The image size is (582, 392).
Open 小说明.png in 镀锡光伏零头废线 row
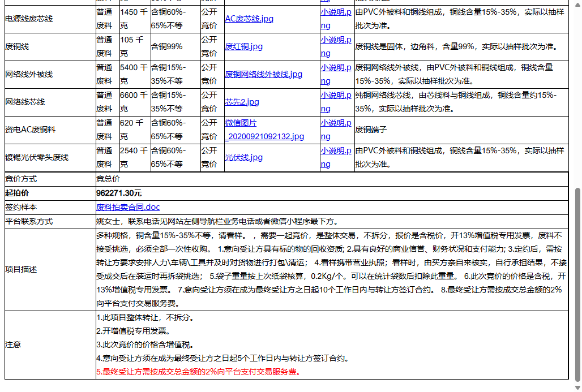336,158
